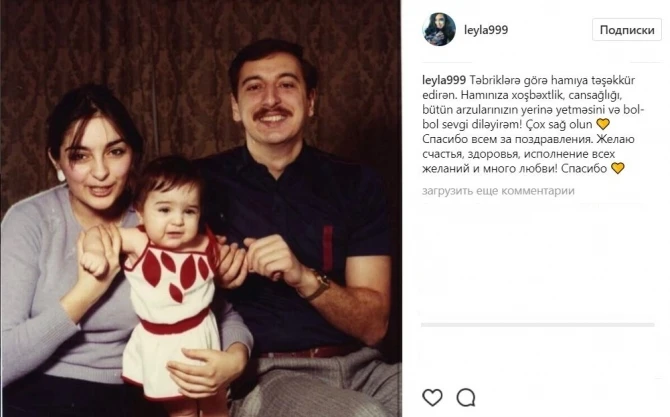Click yellow heart emoji after the final Спасибо
670x417 pixels.
click(617, 168)
